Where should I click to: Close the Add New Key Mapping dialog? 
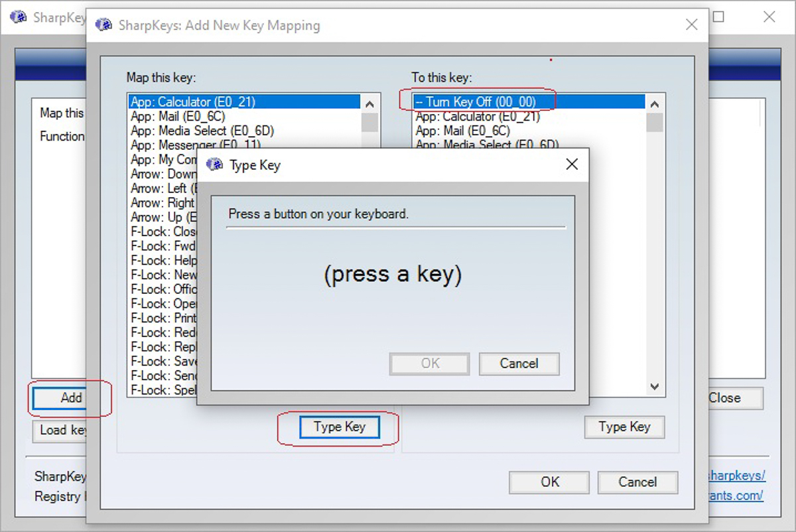tap(691, 25)
